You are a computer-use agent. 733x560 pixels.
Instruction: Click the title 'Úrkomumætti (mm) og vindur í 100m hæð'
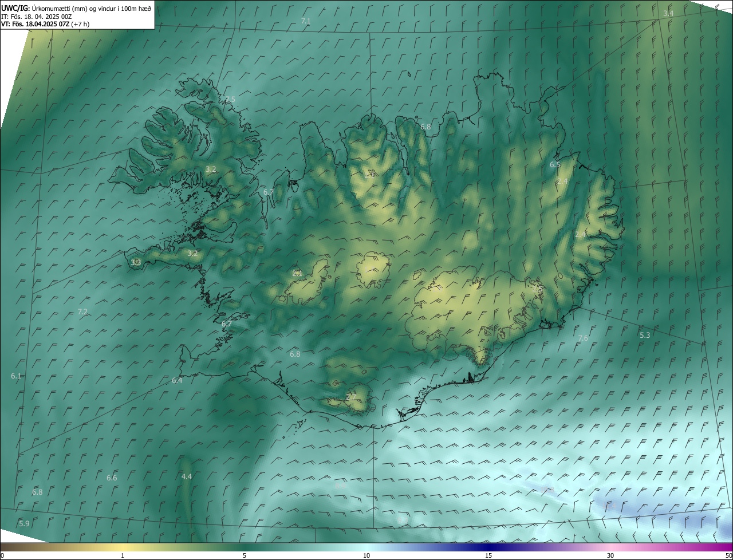(91, 8)
